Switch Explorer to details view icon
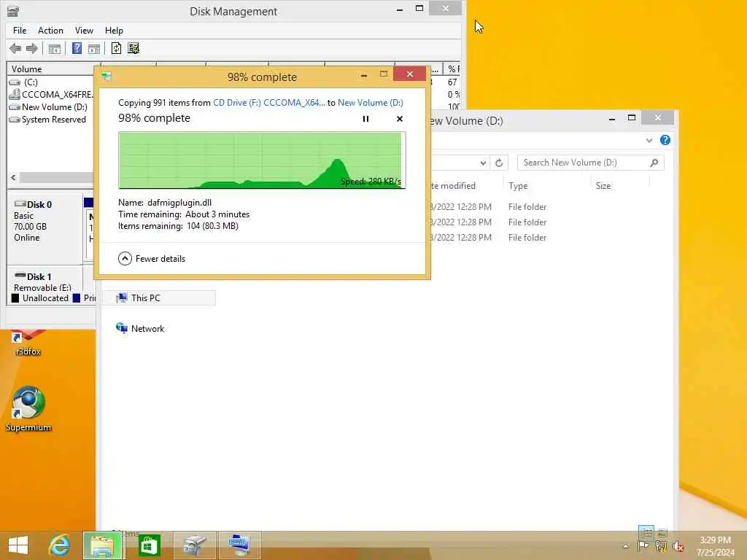The image size is (747, 560). [646, 532]
